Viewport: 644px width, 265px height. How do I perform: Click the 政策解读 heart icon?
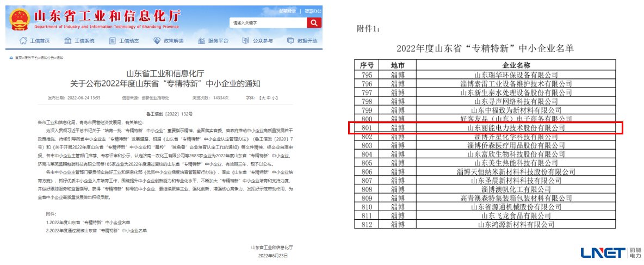click(x=157, y=41)
